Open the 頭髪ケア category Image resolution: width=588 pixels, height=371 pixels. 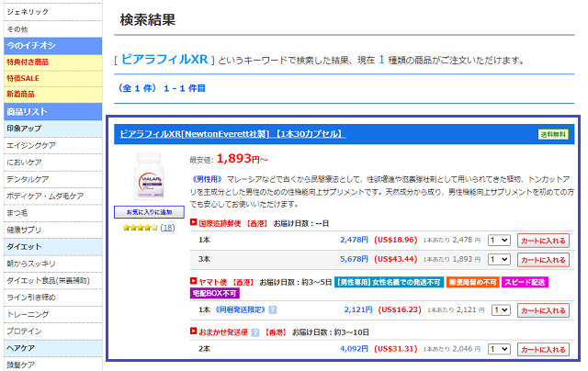pos(53,365)
